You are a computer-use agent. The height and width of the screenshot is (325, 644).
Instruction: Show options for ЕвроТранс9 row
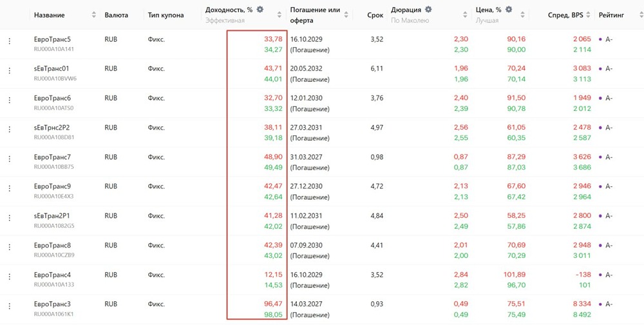10,188
